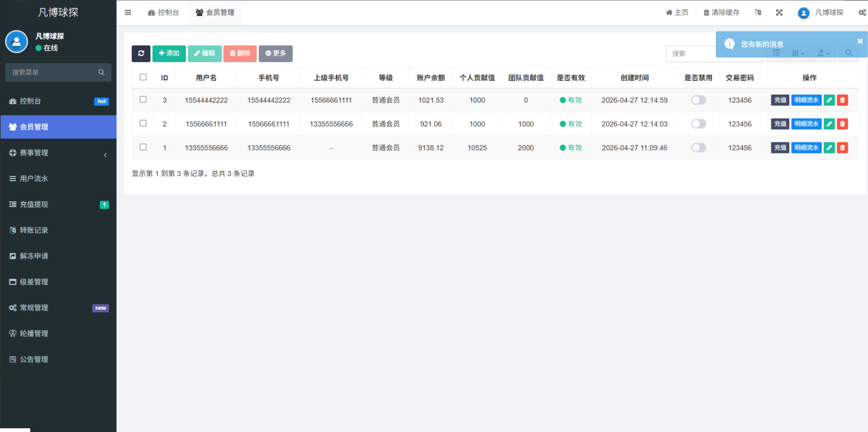
Task: Go to 主页 link in top bar
Action: [677, 12]
